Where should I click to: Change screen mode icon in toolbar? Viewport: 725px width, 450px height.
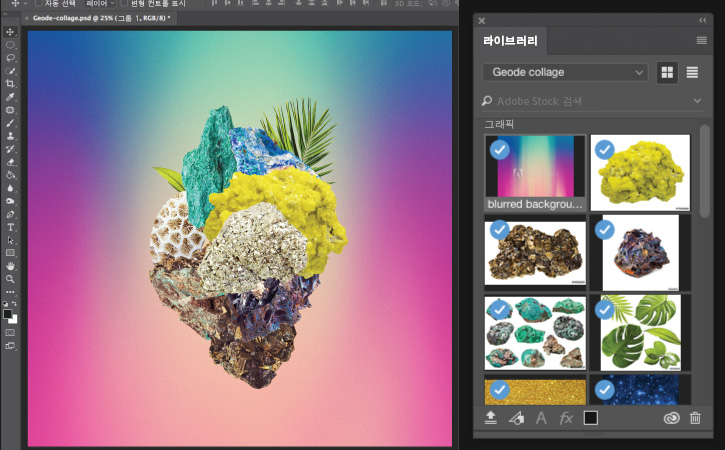point(10,345)
